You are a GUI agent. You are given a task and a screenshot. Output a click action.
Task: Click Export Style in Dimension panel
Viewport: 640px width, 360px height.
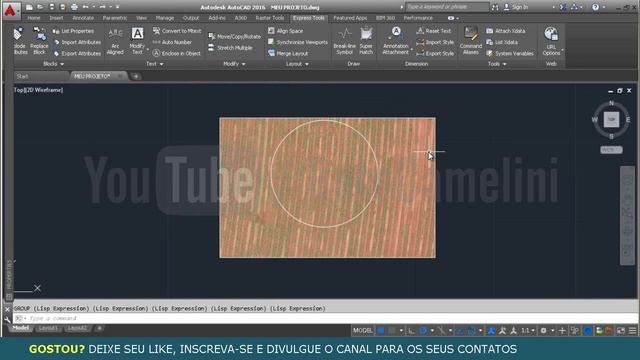coord(435,53)
